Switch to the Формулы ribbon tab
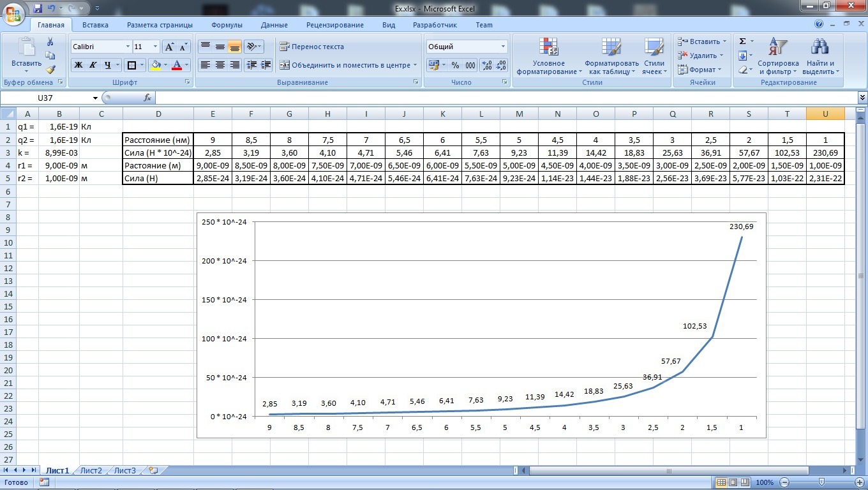868x490 pixels. pyautogui.click(x=227, y=25)
